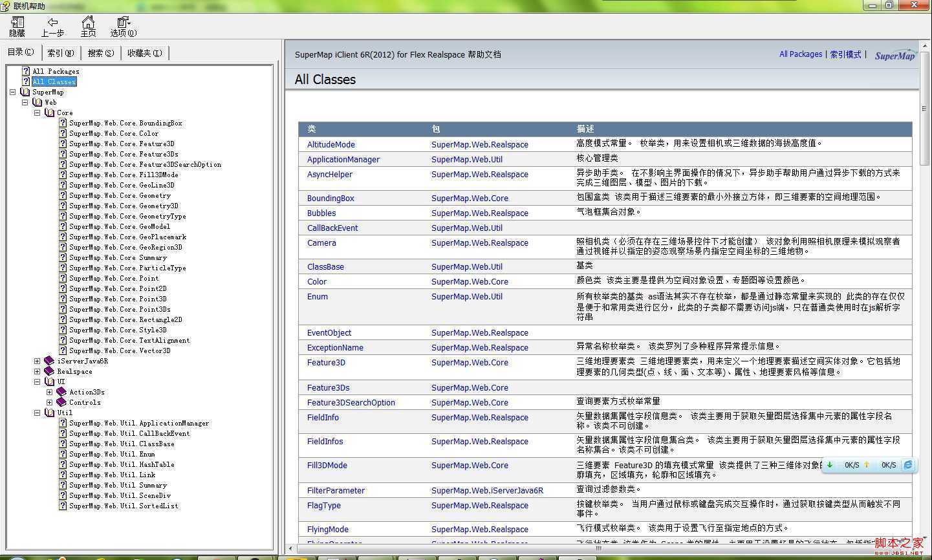Click the All Packages page icon in tree
The image size is (932, 560).
pos(26,71)
